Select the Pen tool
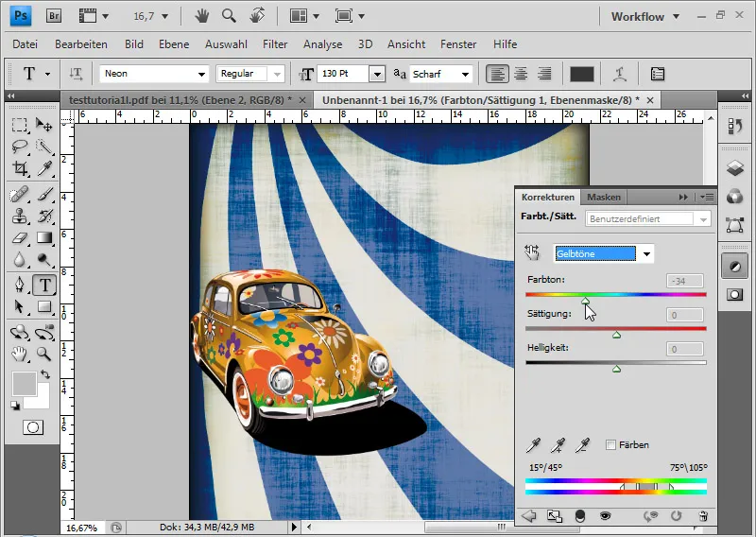Image resolution: width=756 pixels, height=537 pixels. click(19, 285)
